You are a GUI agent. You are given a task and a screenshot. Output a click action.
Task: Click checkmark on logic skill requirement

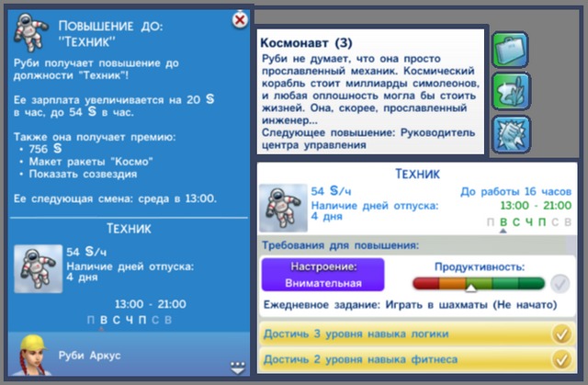[561, 334]
